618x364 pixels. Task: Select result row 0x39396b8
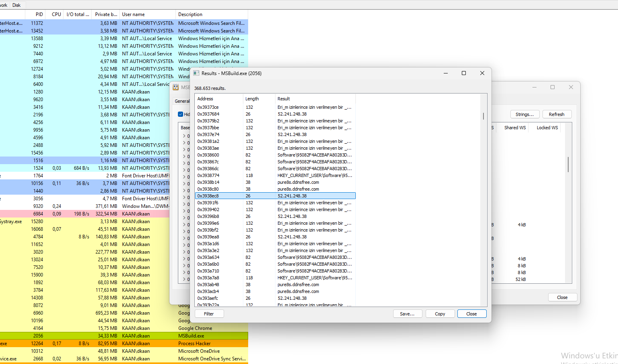[x=275, y=216]
